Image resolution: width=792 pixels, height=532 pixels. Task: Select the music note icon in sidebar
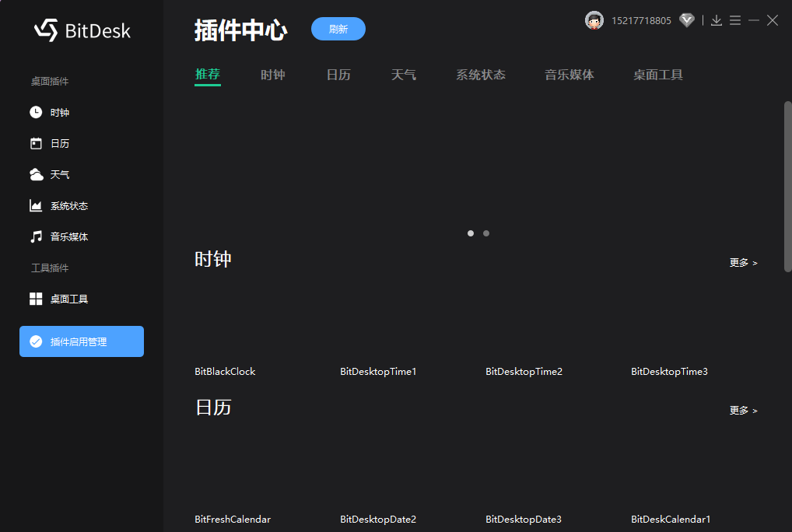coord(36,236)
